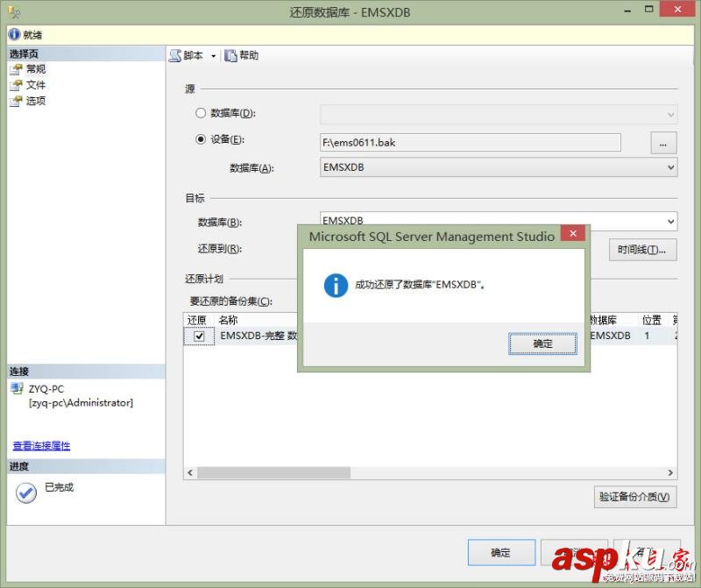
Task: Minimize the 还原数据库 window
Action: click(x=627, y=11)
